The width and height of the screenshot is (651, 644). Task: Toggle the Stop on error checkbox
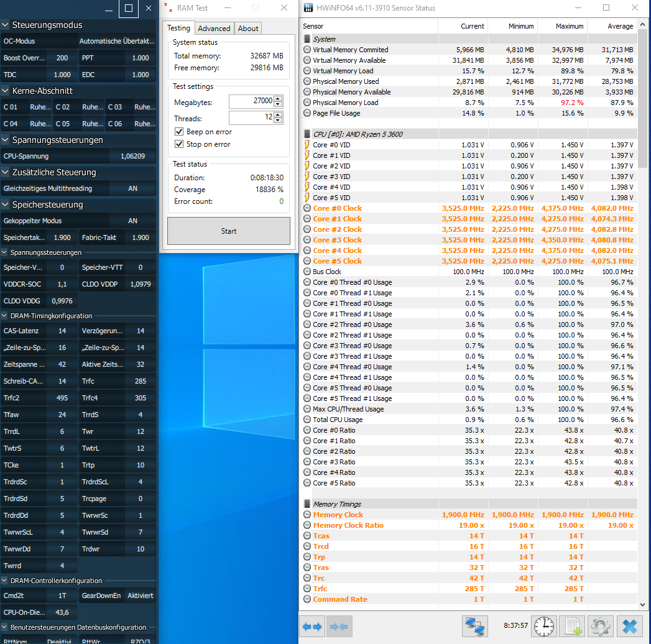179,144
